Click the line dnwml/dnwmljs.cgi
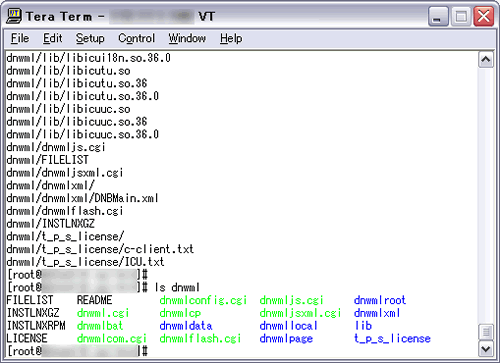Viewport: 500px width, 363px height. (x=56, y=147)
